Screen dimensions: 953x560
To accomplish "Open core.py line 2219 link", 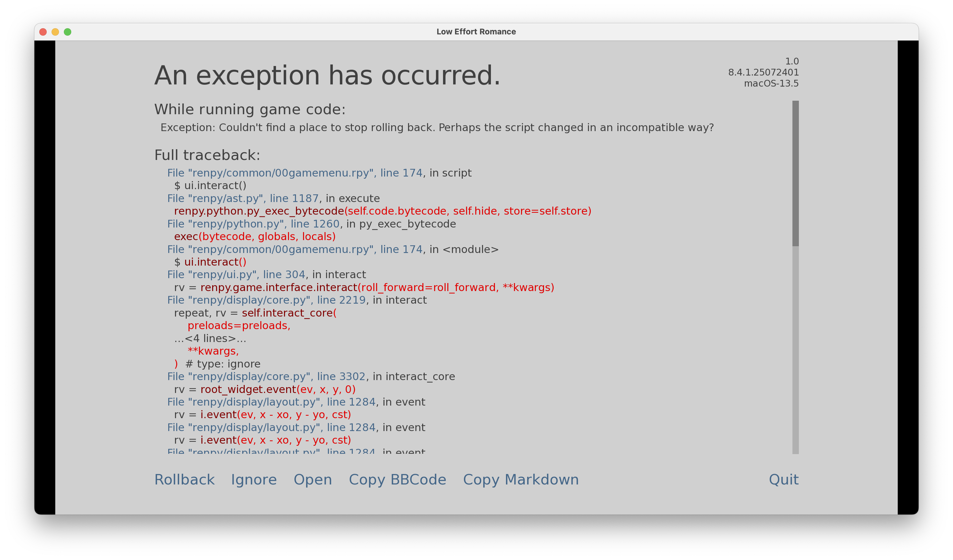I will pos(266,300).
